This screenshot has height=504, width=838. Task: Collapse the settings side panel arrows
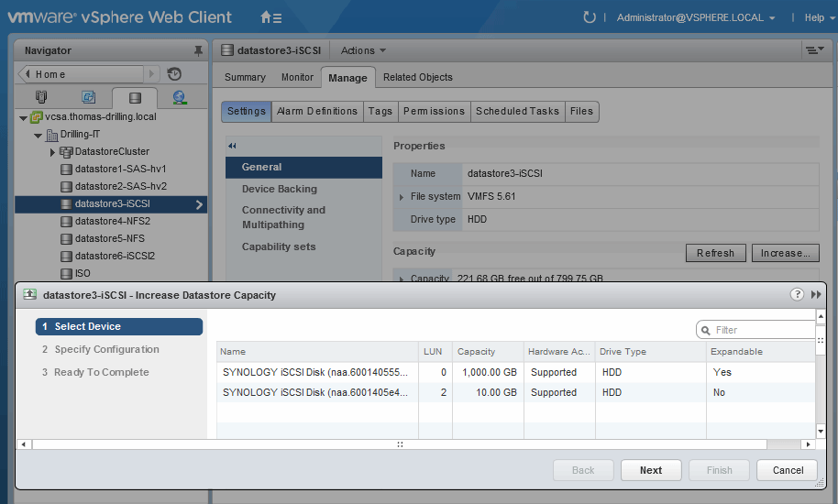point(232,146)
